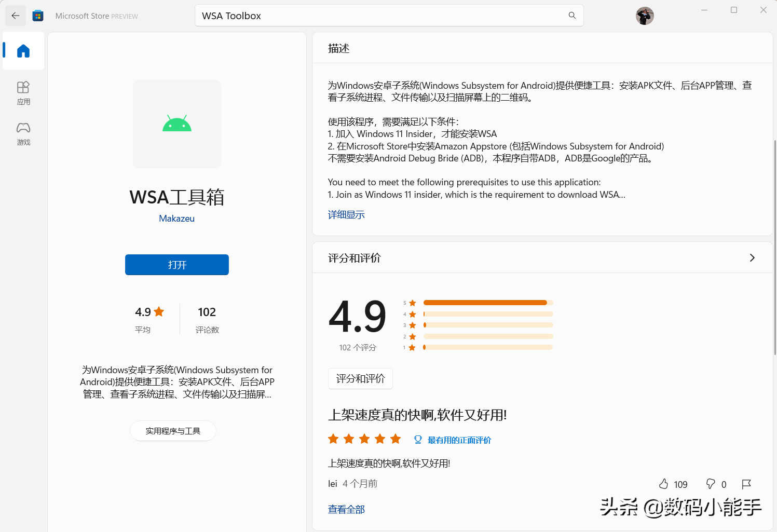The image size is (777, 532).
Task: Click the 描述 section heading
Action: [x=339, y=48]
